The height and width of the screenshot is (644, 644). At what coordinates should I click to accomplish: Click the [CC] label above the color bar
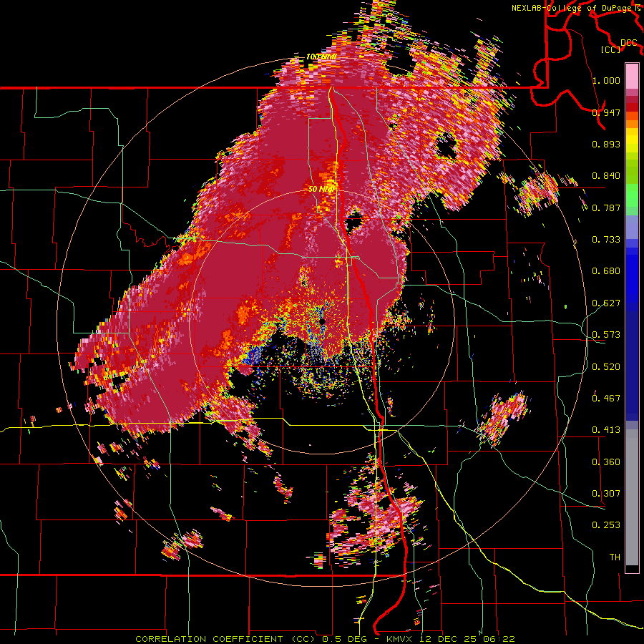[x=611, y=49]
